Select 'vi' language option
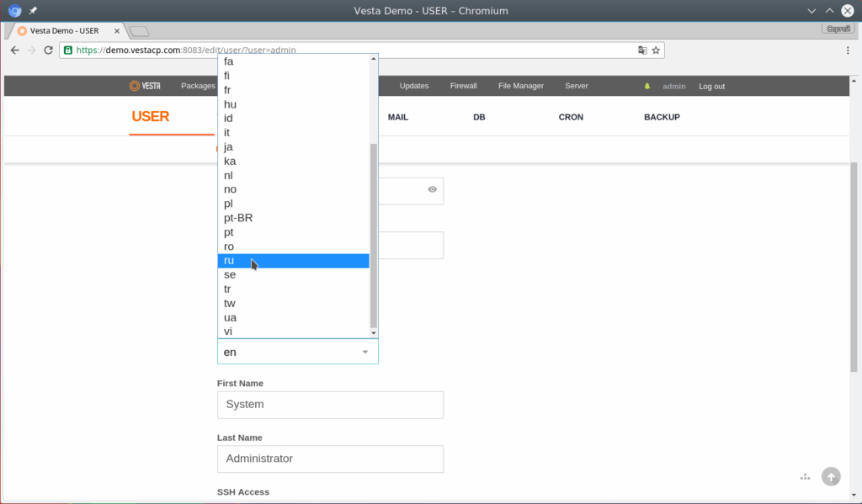The width and height of the screenshot is (862, 504). [x=294, y=332]
